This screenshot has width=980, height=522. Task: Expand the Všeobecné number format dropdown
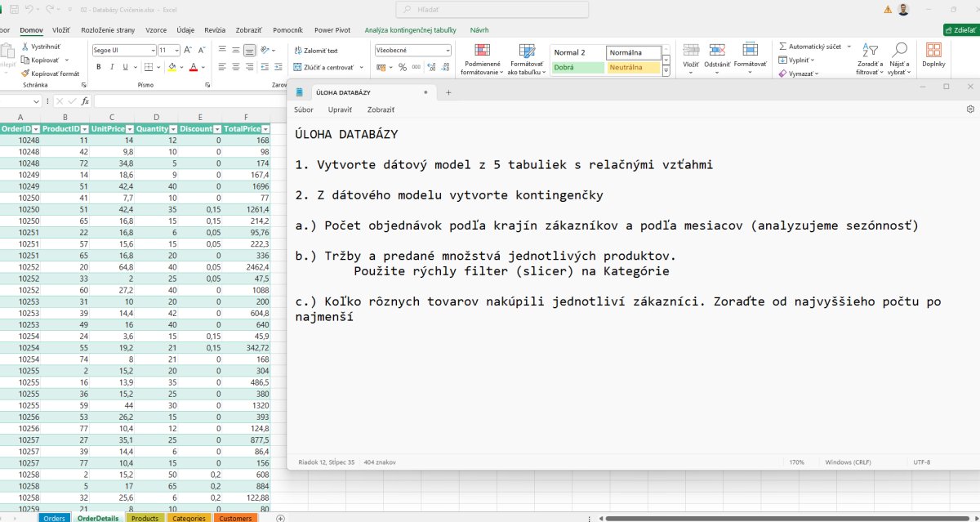tap(447, 51)
